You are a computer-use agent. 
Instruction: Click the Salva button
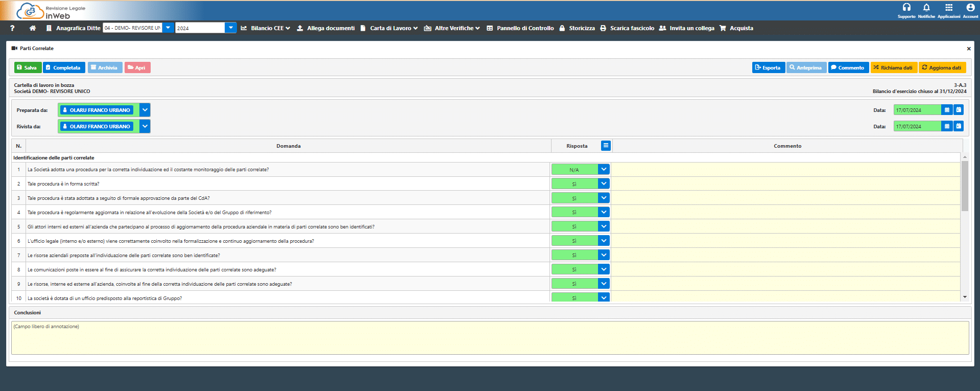coord(28,67)
